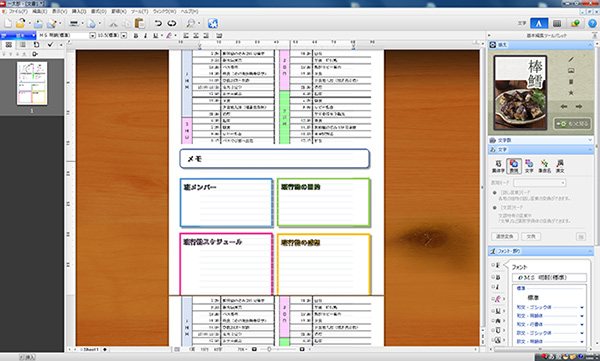This screenshot has height=361, width=600.
Task: Toggle the bold B option in font decoration list
Action: coord(497,277)
